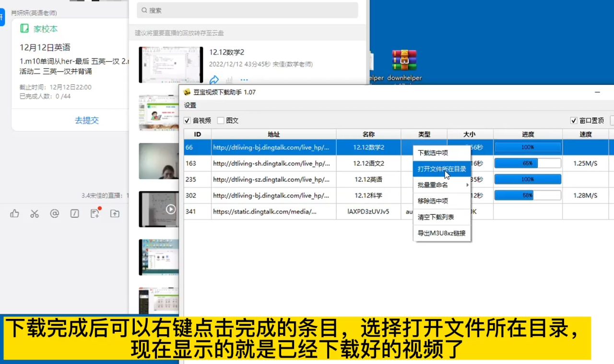The height and width of the screenshot is (364, 614).
Task: Click the thumbs-up icon in DingTalk toolbar
Action: click(14, 214)
